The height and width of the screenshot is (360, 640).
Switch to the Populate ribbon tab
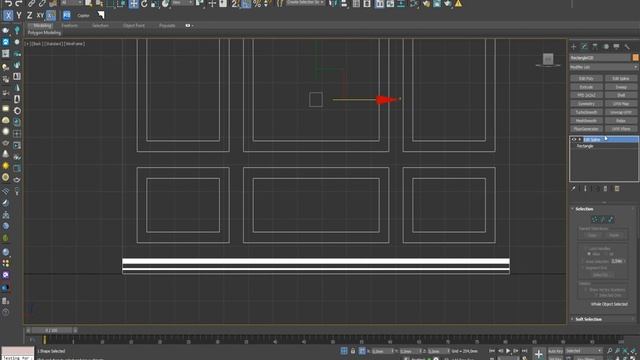point(167,26)
